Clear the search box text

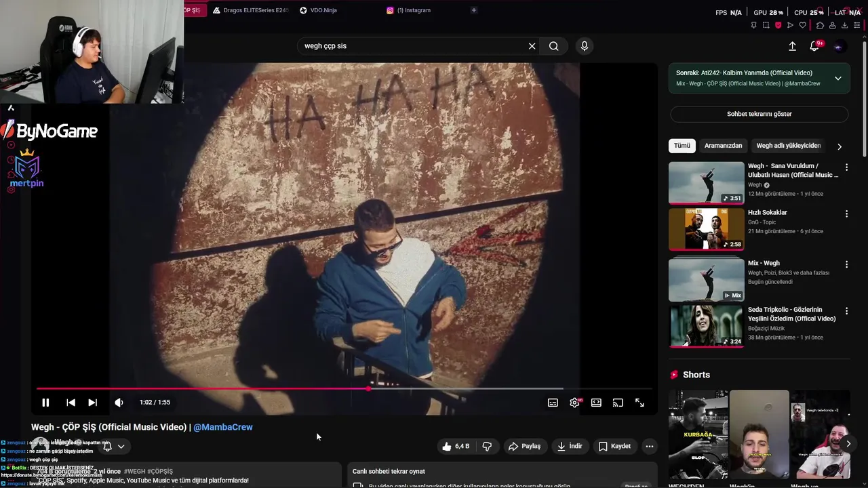pos(532,46)
